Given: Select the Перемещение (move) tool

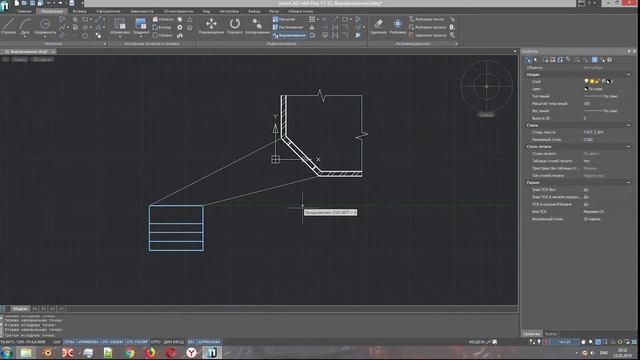Looking at the screenshot, I should pyautogui.click(x=211, y=25).
